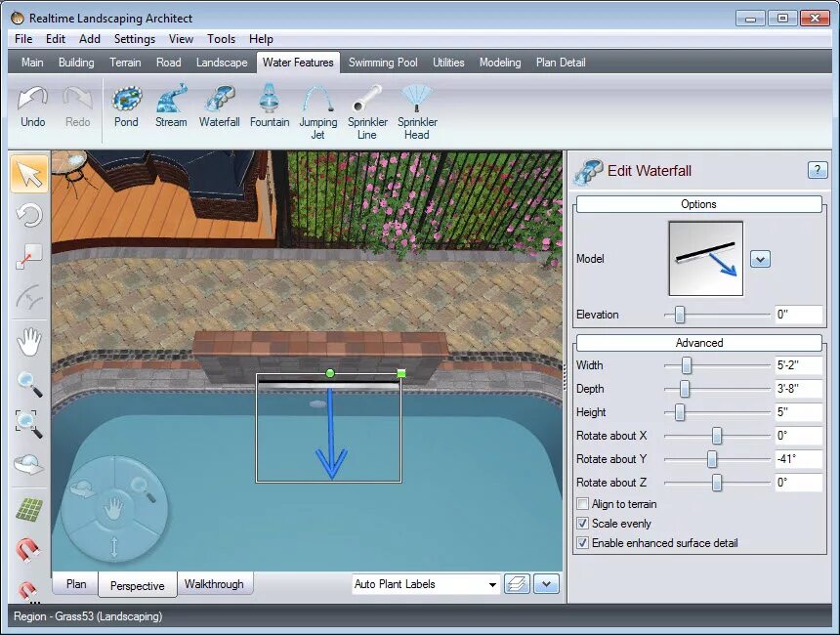
Task: Click the Rotate about Y slider handle
Action: click(712, 459)
